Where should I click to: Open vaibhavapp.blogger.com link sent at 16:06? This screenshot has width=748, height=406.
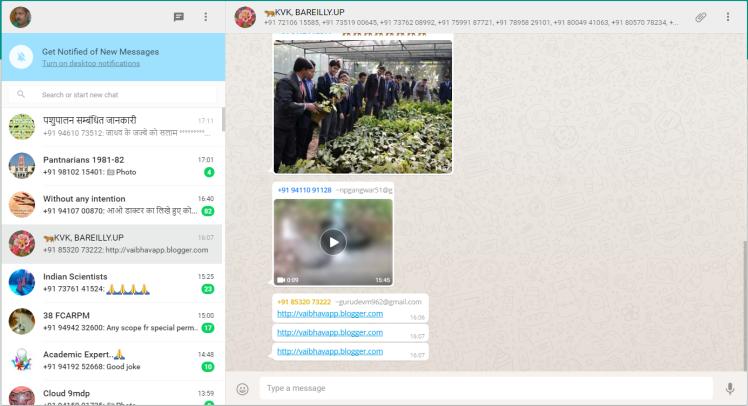330,313
